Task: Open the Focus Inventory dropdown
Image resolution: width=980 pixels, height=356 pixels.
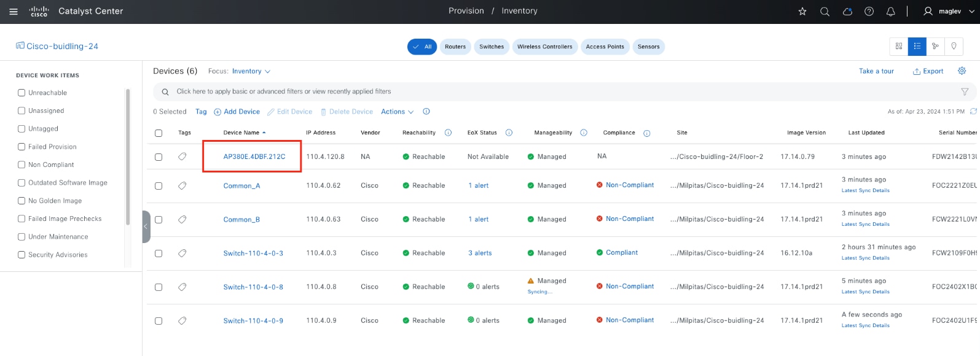Action: (251, 71)
